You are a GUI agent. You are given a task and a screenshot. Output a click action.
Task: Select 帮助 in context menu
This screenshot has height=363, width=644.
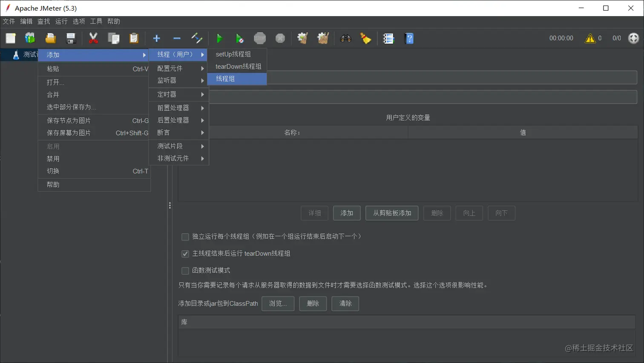pos(94,184)
